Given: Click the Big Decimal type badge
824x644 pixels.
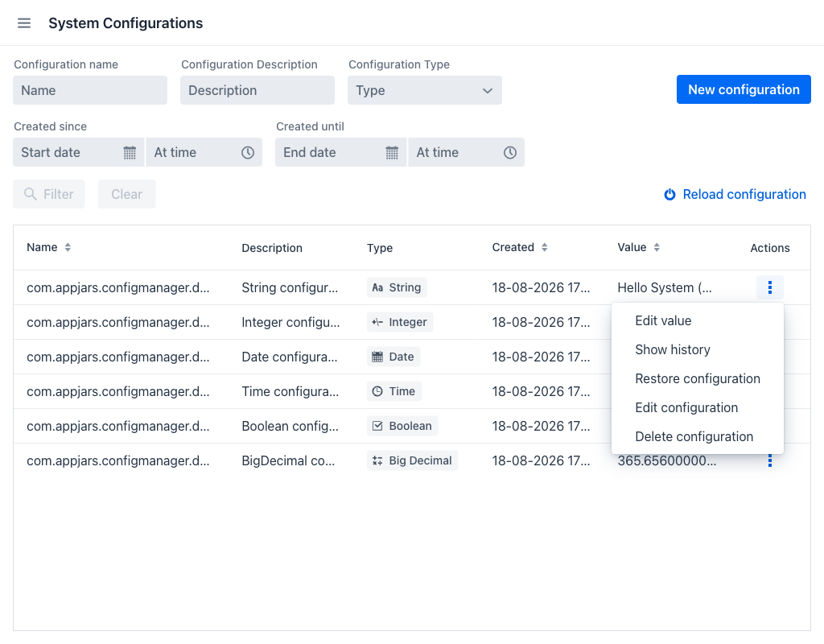Looking at the screenshot, I should (x=412, y=461).
